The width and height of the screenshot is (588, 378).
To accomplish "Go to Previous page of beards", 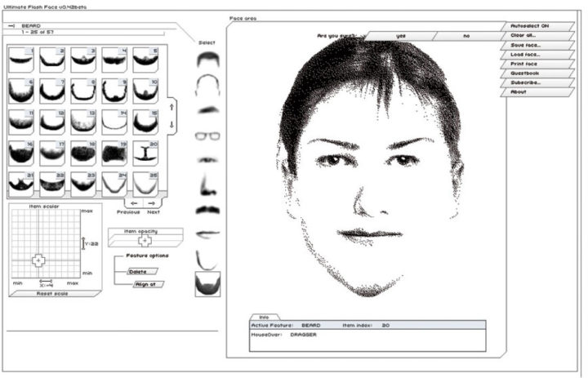I will [134, 203].
